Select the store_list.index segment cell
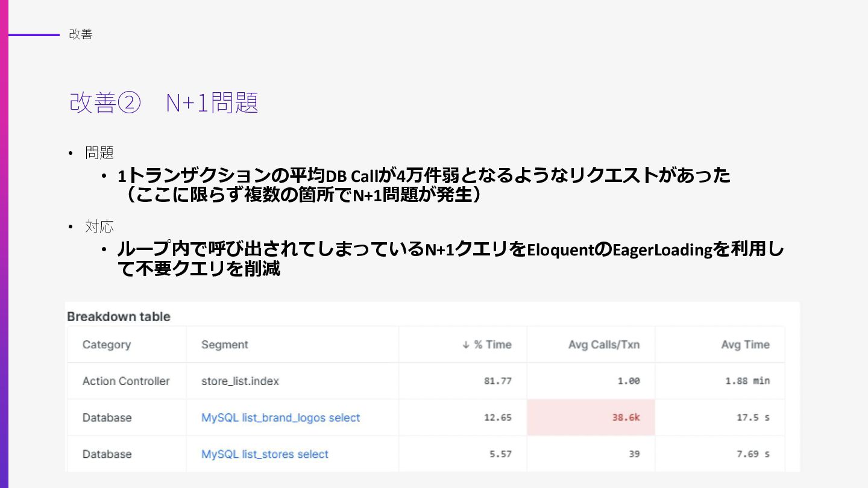 point(240,381)
